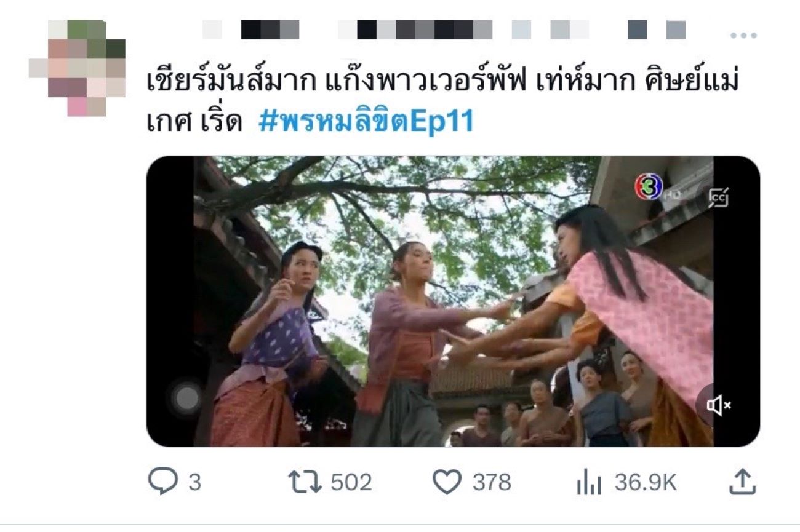Click the reply speech bubble icon
The height and width of the screenshot is (532, 800).
(x=162, y=482)
